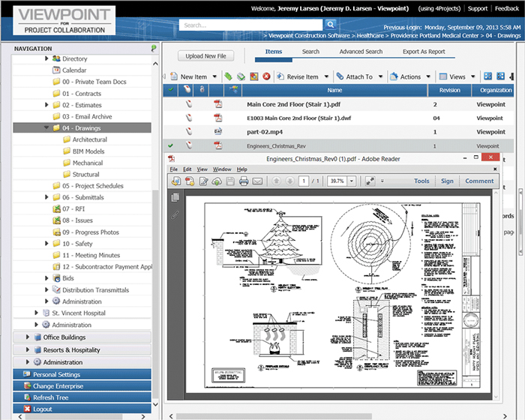Expand the 02 - Estimates tree node

click(x=46, y=105)
